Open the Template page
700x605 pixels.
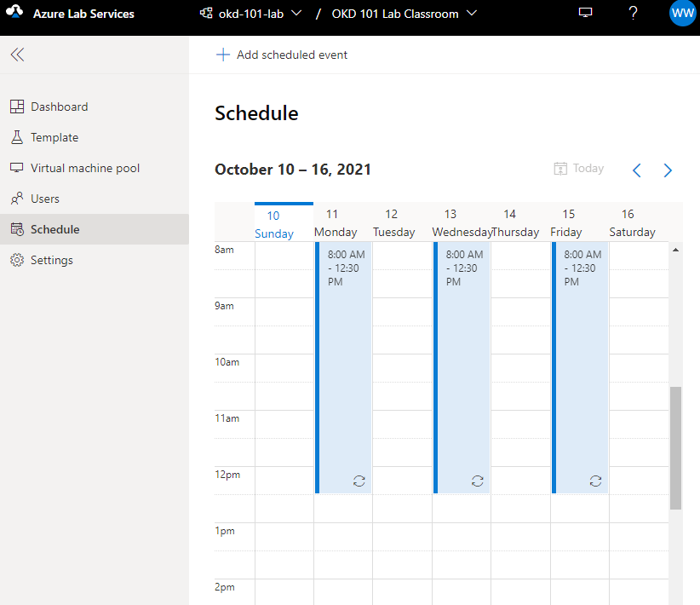95,137
